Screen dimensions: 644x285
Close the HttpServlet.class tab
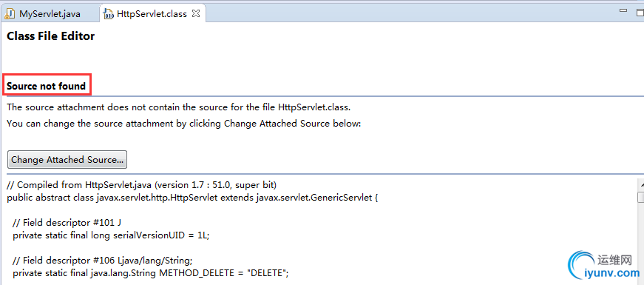click(x=196, y=13)
